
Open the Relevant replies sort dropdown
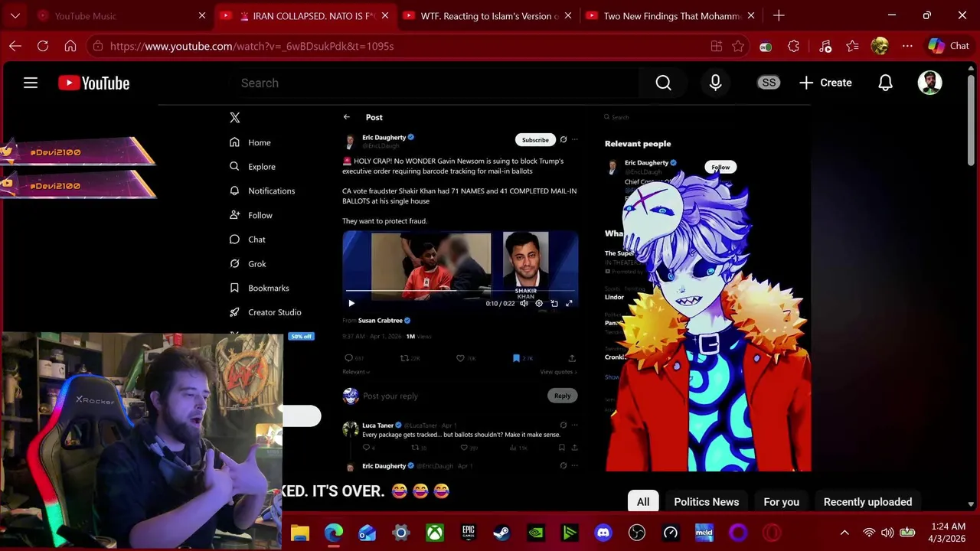(x=356, y=372)
